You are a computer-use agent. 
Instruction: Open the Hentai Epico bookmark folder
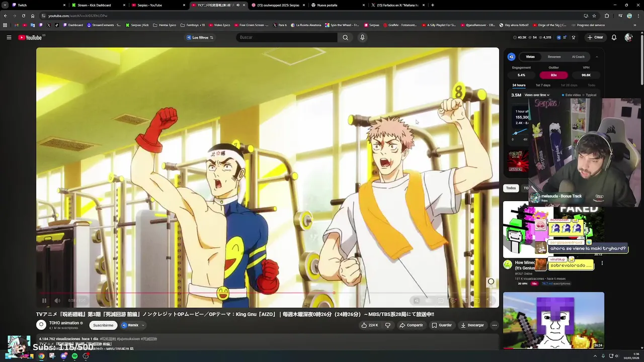click(165, 25)
